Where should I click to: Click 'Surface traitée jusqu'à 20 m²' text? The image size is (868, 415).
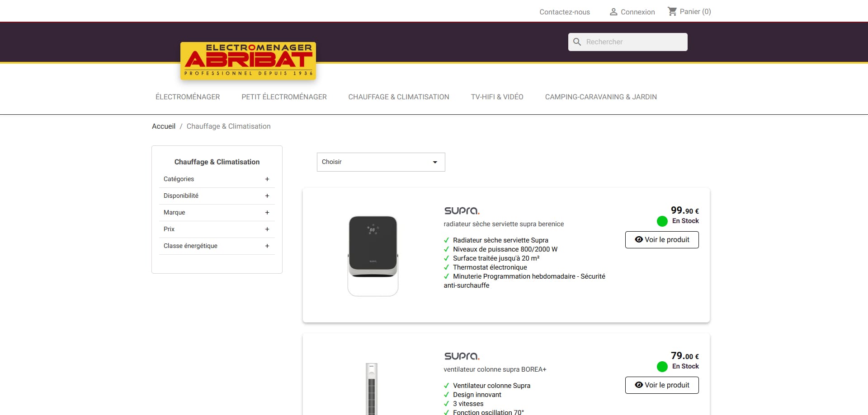click(496, 258)
